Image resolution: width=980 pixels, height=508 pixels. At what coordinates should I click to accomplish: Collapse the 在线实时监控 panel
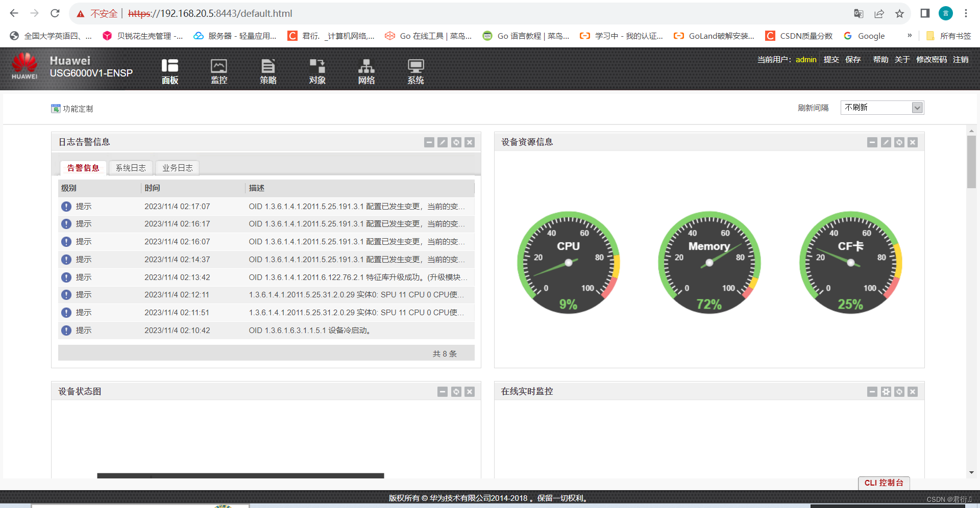click(x=872, y=392)
